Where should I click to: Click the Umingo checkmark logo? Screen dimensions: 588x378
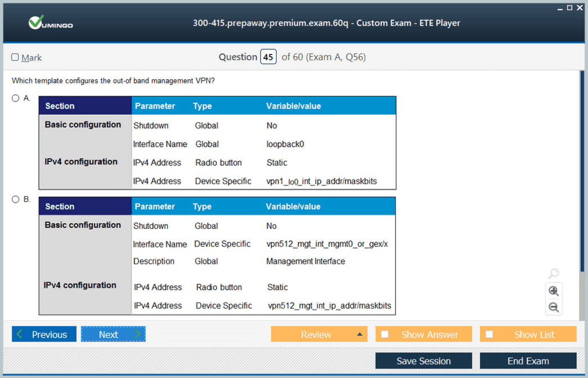pos(51,23)
